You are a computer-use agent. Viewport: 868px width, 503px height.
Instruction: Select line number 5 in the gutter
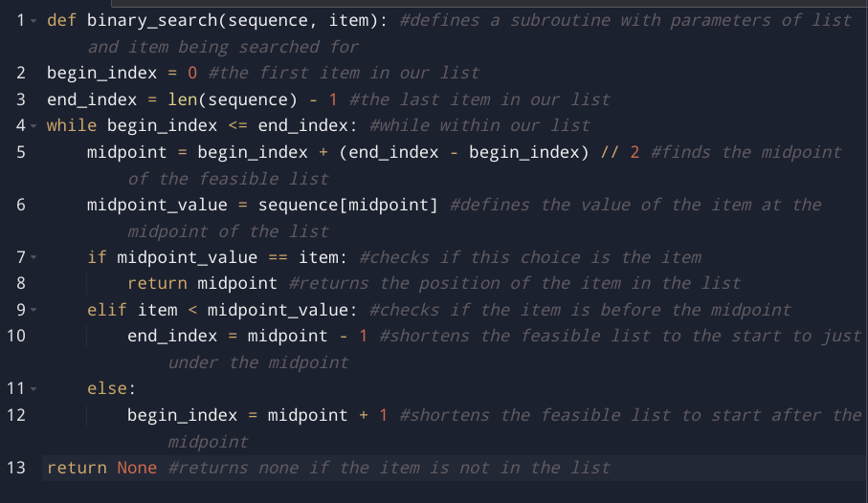coord(21,152)
